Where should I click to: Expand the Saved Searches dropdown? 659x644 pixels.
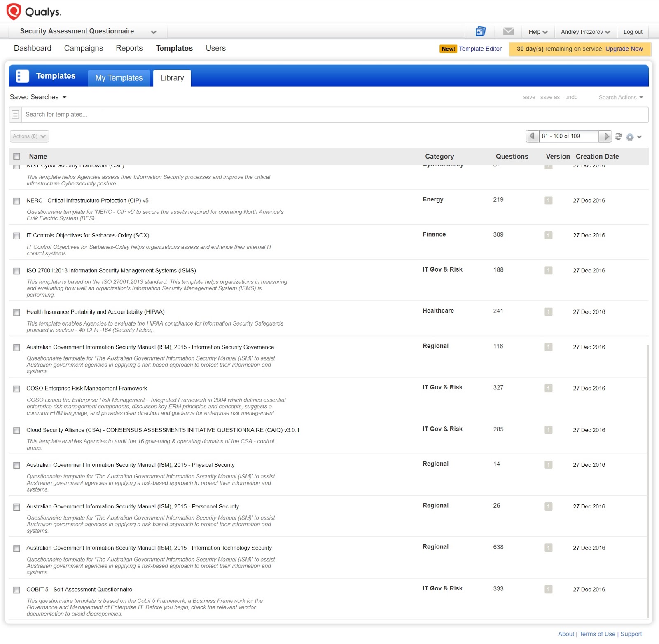[x=38, y=97]
